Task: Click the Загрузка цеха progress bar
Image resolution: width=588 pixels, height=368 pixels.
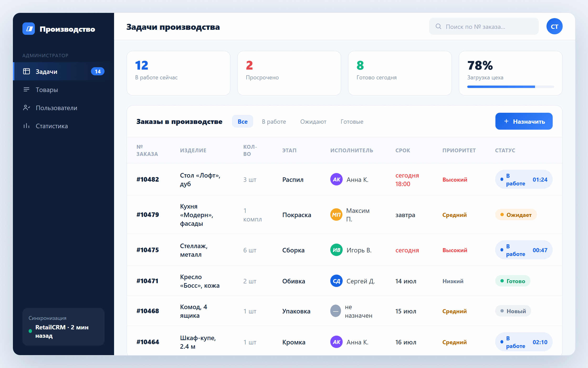Action: click(510, 87)
